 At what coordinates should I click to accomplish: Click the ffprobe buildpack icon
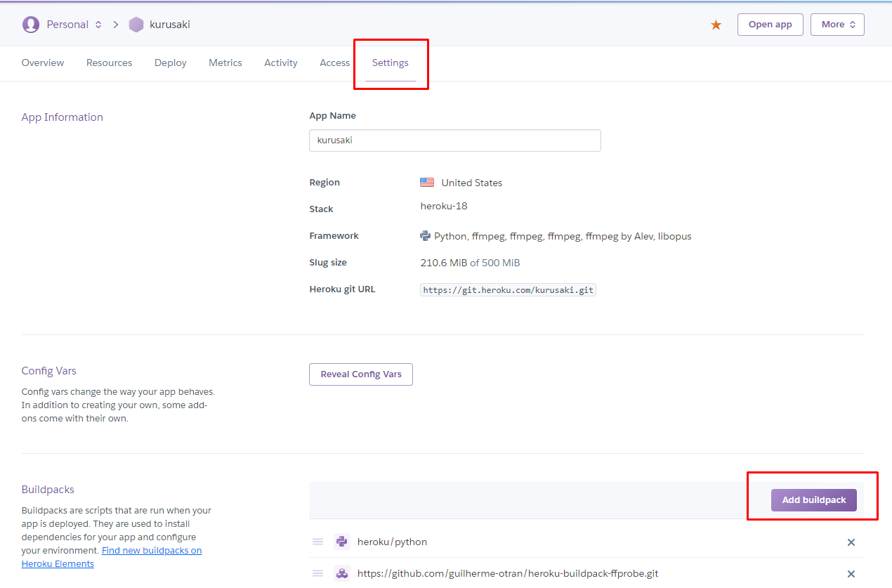pos(342,573)
